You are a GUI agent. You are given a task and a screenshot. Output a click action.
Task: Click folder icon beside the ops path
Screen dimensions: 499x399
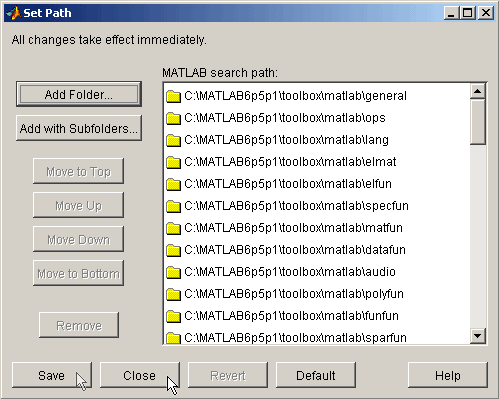point(173,118)
